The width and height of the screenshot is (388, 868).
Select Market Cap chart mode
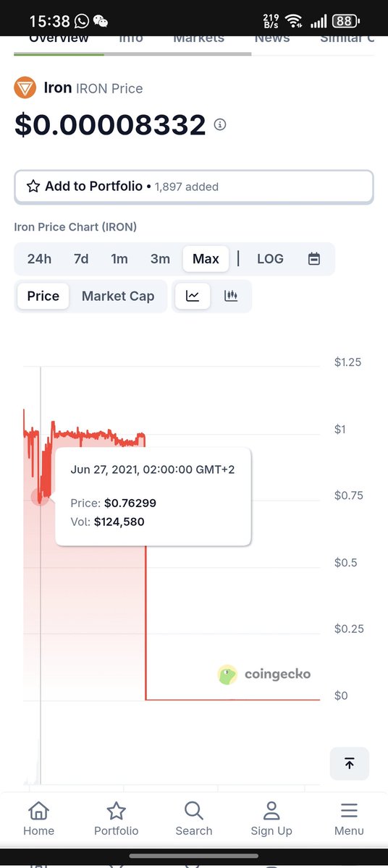tap(118, 296)
